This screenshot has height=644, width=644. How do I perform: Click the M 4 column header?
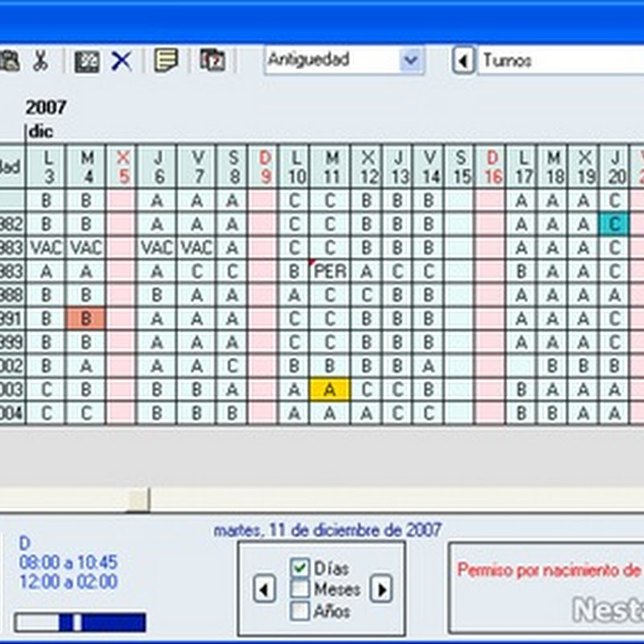pos(85,167)
